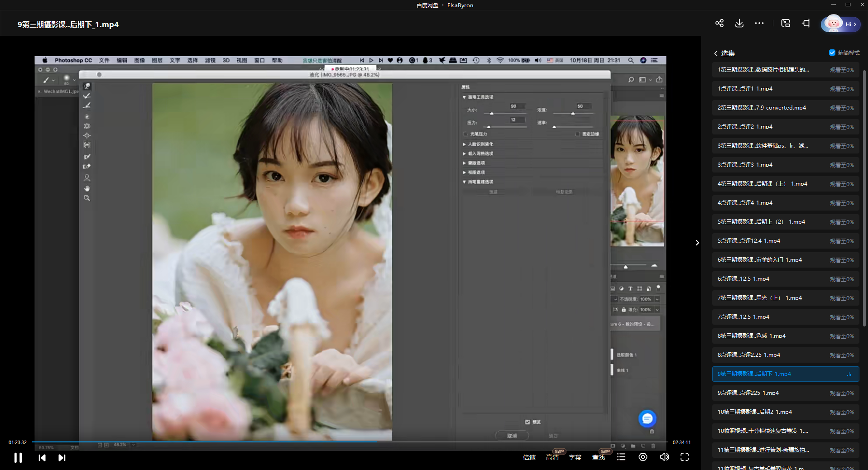
Task: Click the Spotlight search icon in Mac menu bar
Action: tap(631, 60)
